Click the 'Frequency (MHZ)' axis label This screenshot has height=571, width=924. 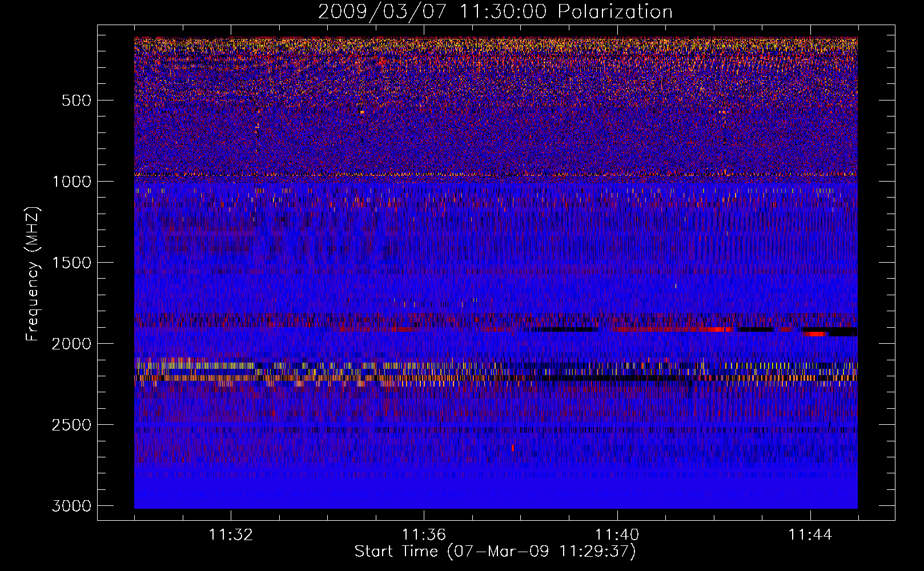33,274
